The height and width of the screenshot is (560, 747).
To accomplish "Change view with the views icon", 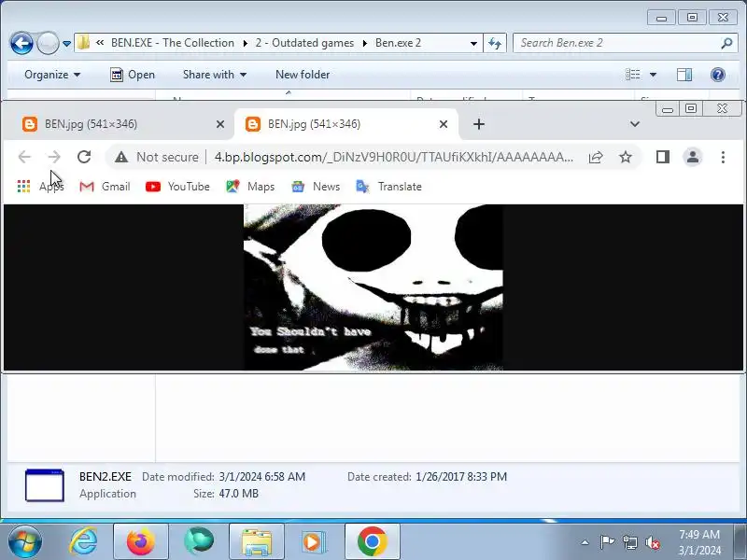I will (x=633, y=75).
